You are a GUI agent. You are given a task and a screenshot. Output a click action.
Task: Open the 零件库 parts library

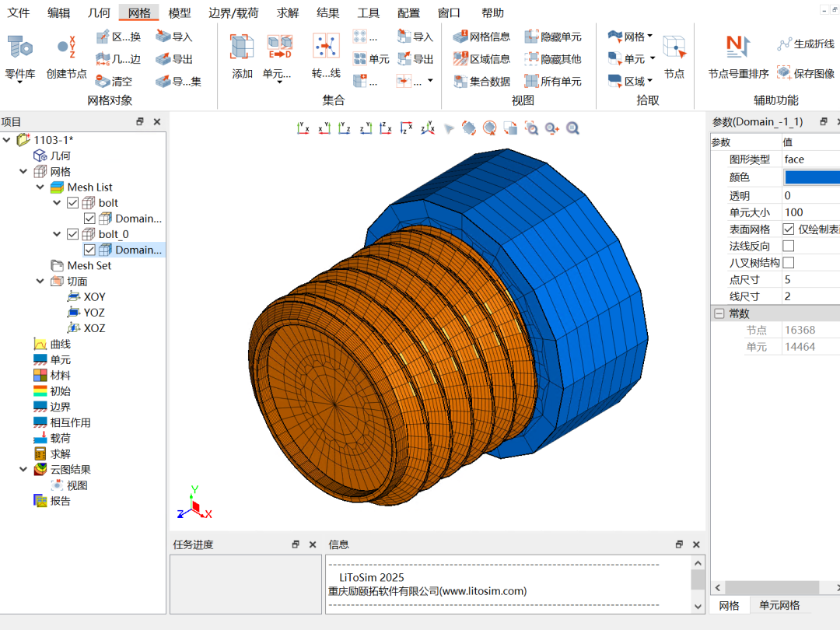19,57
